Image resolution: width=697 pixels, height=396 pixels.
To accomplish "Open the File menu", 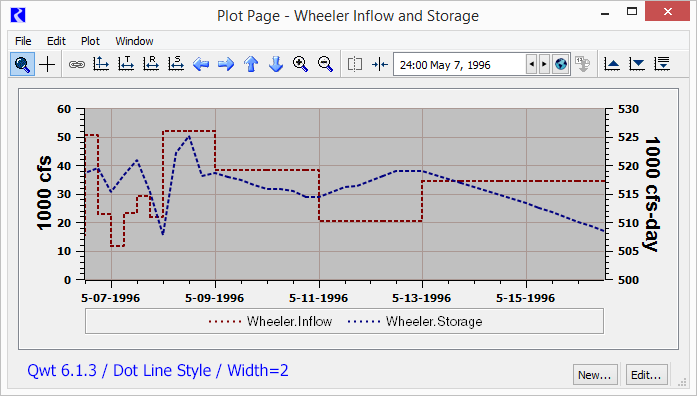I will click(23, 41).
